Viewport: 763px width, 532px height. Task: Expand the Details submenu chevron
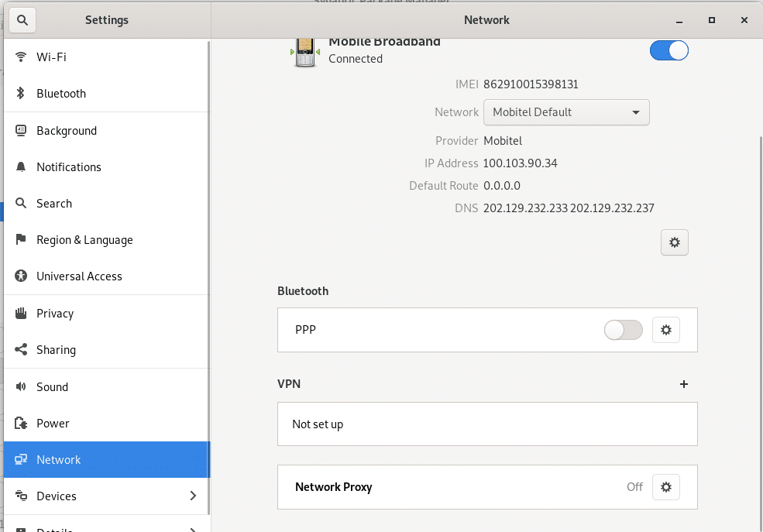(193, 529)
